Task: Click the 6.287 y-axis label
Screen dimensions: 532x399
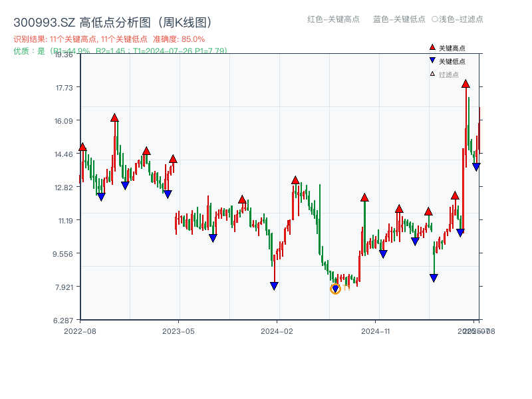Action: click(63, 321)
